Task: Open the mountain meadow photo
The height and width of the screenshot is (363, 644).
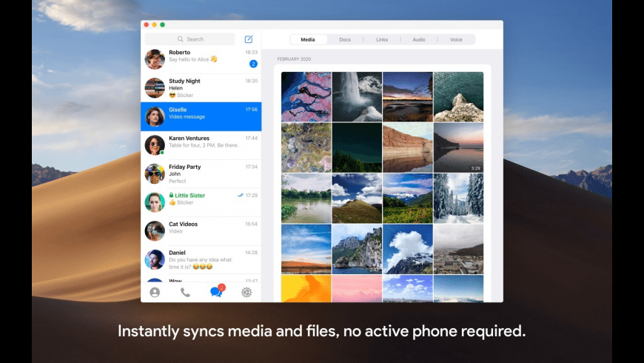Action: [408, 198]
